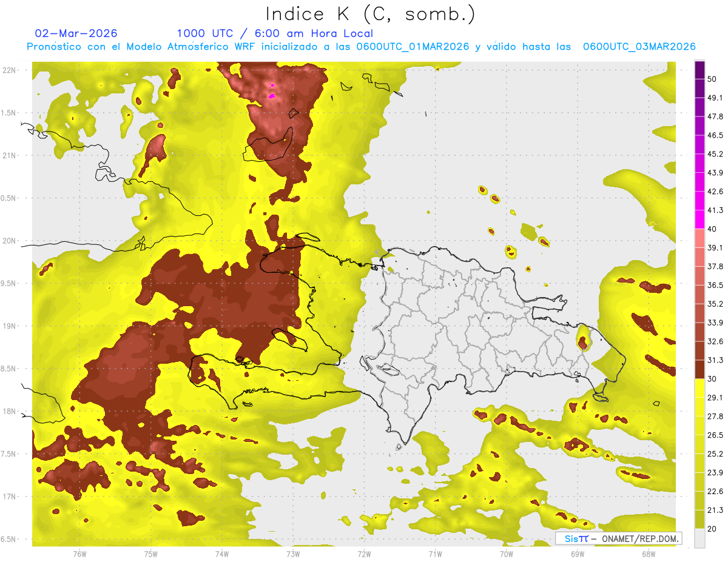Click the color scale value 27.8
This screenshot has height=562, width=728.
point(715,416)
